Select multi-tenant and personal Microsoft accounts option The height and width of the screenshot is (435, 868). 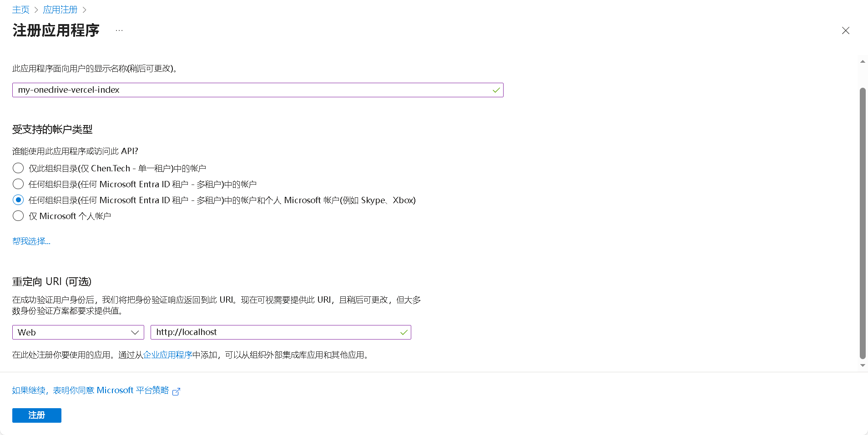point(18,200)
